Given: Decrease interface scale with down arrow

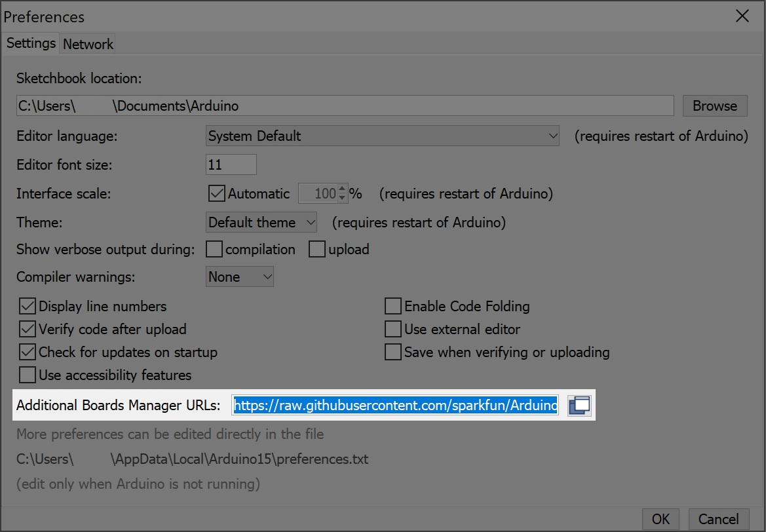Looking at the screenshot, I should (x=342, y=198).
